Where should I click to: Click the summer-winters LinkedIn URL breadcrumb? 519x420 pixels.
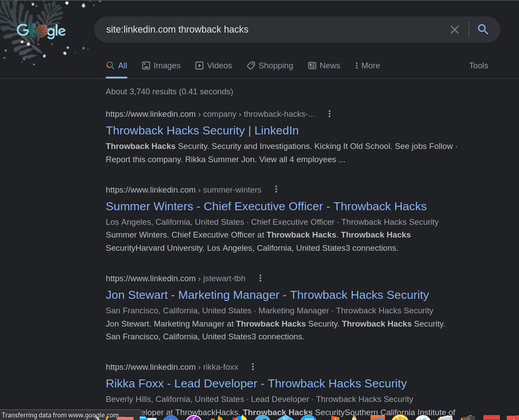tap(183, 190)
